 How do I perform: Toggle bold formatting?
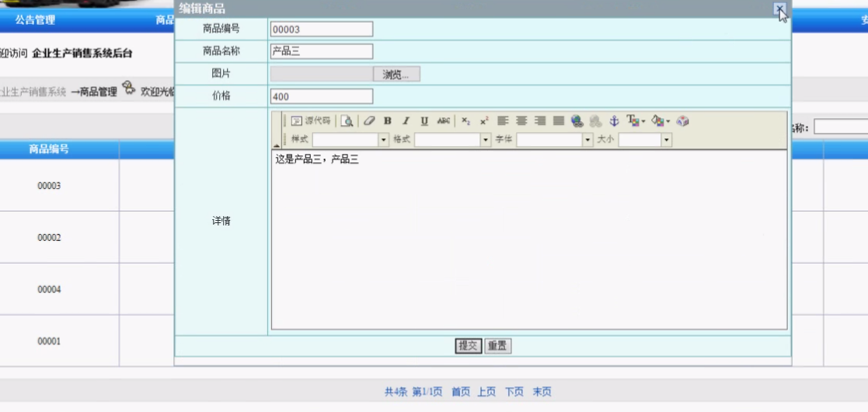pos(388,120)
